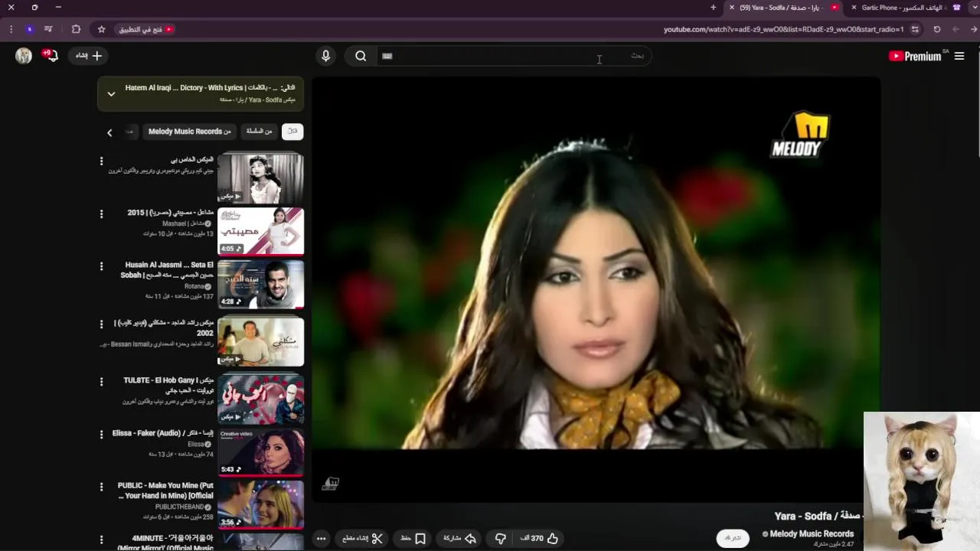Open options for Mashael 'مصيبتي' video
Image resolution: width=980 pixels, height=551 pixels.
(x=101, y=214)
